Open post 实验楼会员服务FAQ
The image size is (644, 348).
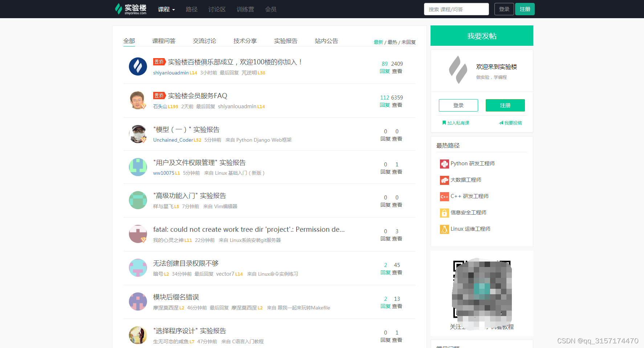197,96
